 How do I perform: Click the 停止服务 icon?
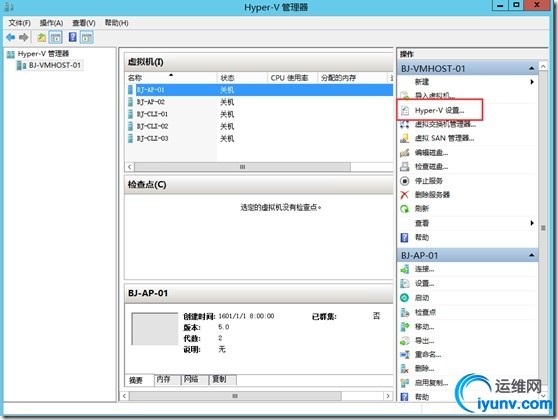[x=405, y=181]
